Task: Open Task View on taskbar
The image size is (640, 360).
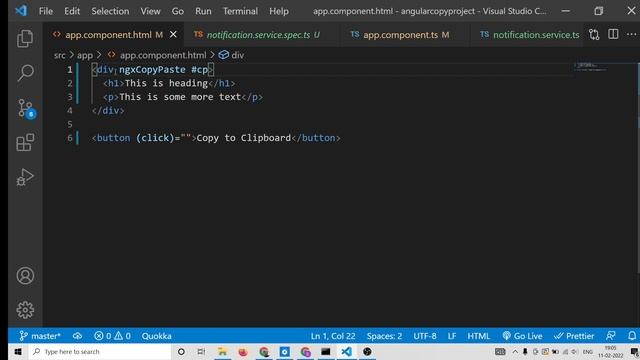Action: [201, 351]
